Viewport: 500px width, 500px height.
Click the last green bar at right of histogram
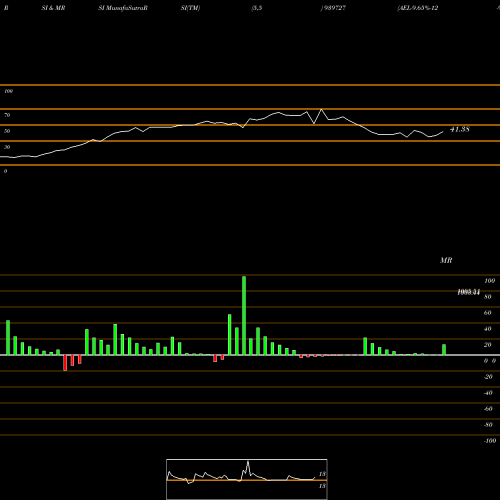[x=444, y=350]
